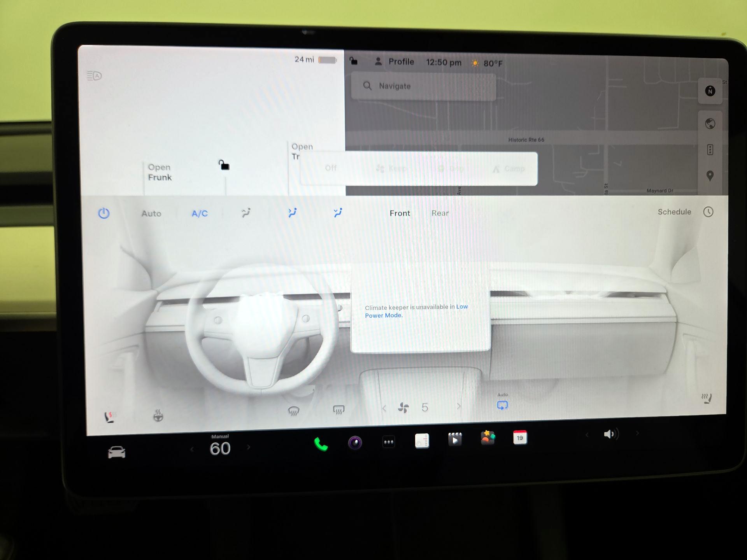Enable the rear window defrost icon
The height and width of the screenshot is (560, 747).
coord(338,408)
